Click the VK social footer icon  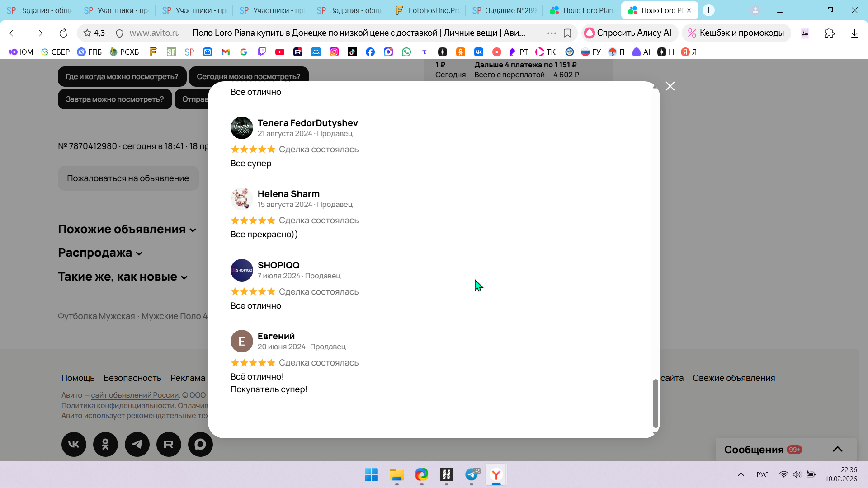(74, 445)
